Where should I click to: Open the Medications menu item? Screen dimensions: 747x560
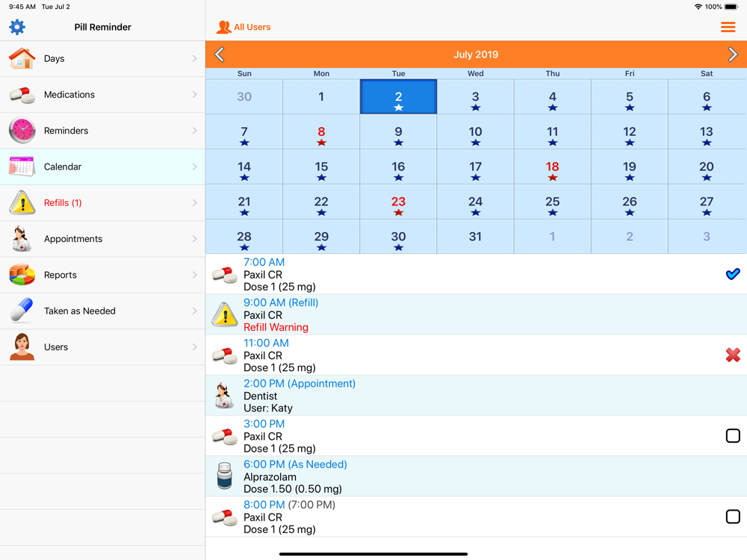[102, 95]
